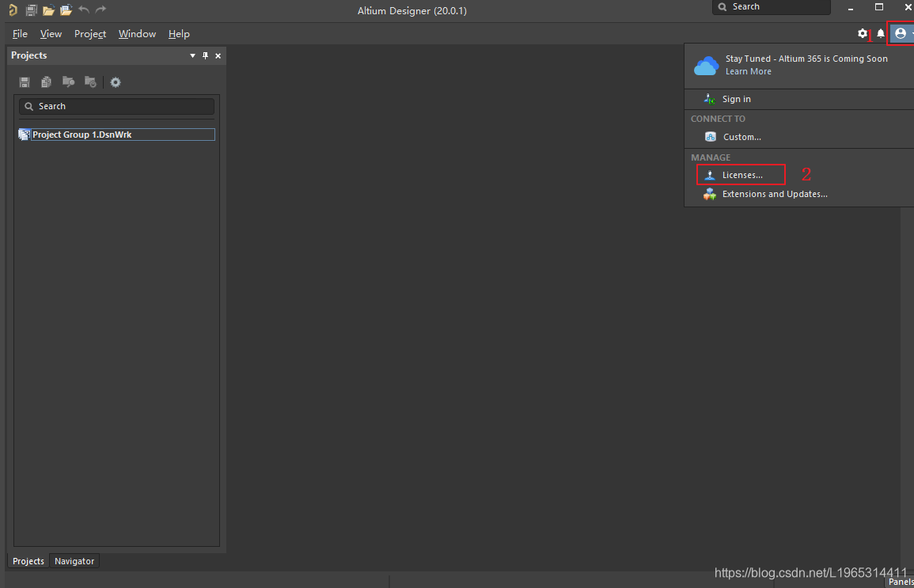This screenshot has width=914, height=588.
Task: Open the File menu
Action: tap(20, 34)
